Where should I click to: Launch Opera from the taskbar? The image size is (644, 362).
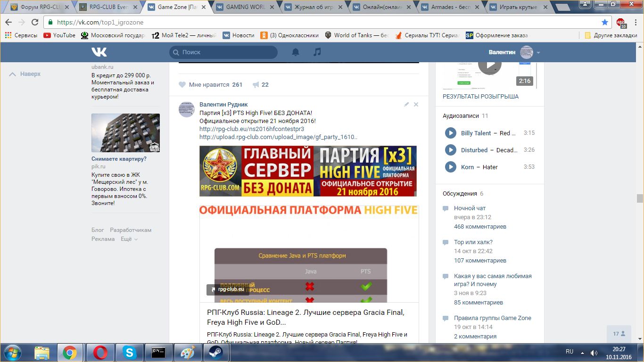[x=100, y=353]
